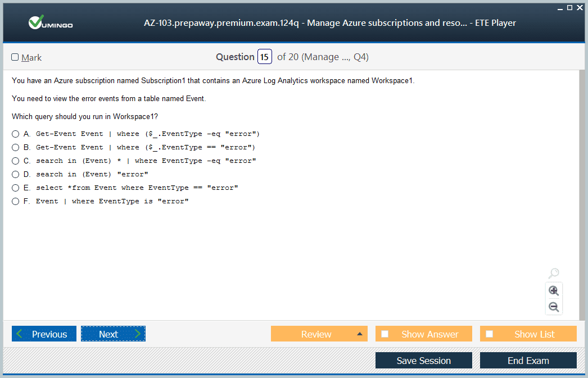This screenshot has height=378, width=588.
Task: Click the question number 15 box
Action: (265, 57)
